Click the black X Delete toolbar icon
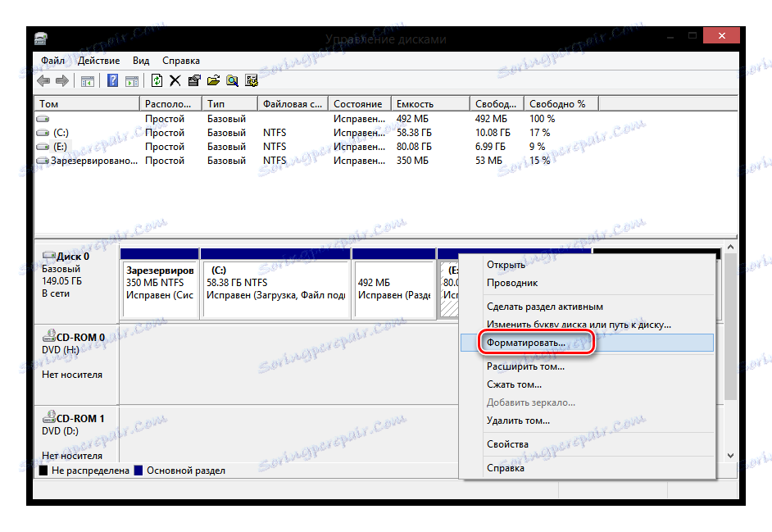This screenshot has width=772, height=532. click(x=175, y=81)
